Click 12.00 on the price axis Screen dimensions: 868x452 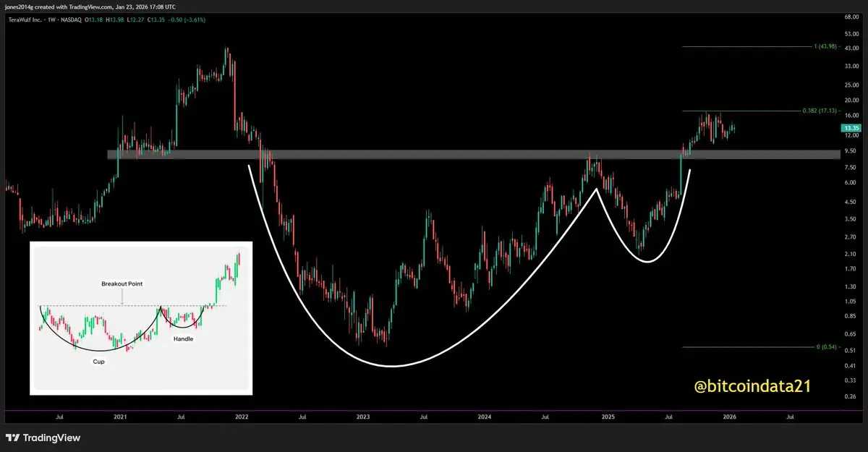[851, 135]
